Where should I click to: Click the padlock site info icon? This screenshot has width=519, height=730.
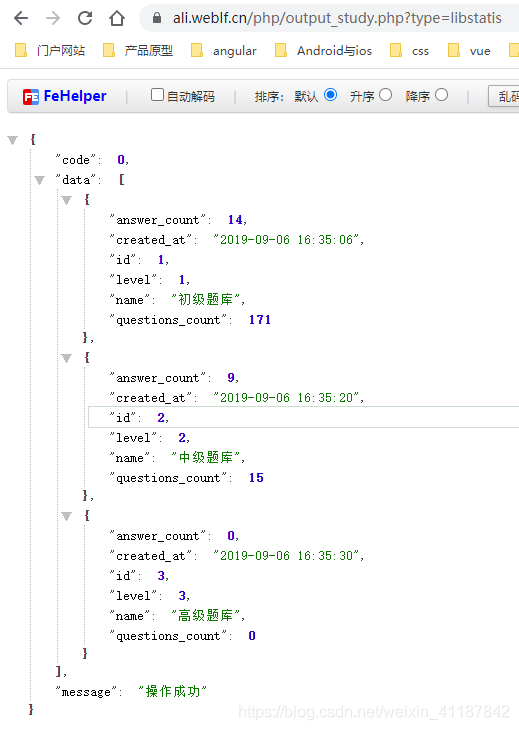157,18
